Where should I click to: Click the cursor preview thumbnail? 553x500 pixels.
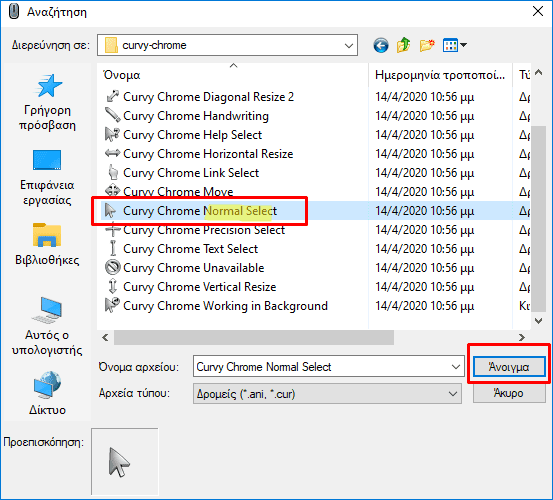pos(125,462)
